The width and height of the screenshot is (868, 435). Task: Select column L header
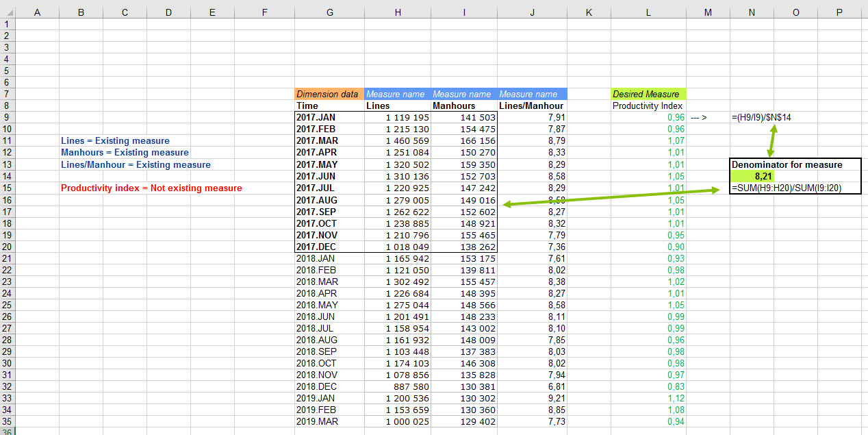point(648,13)
